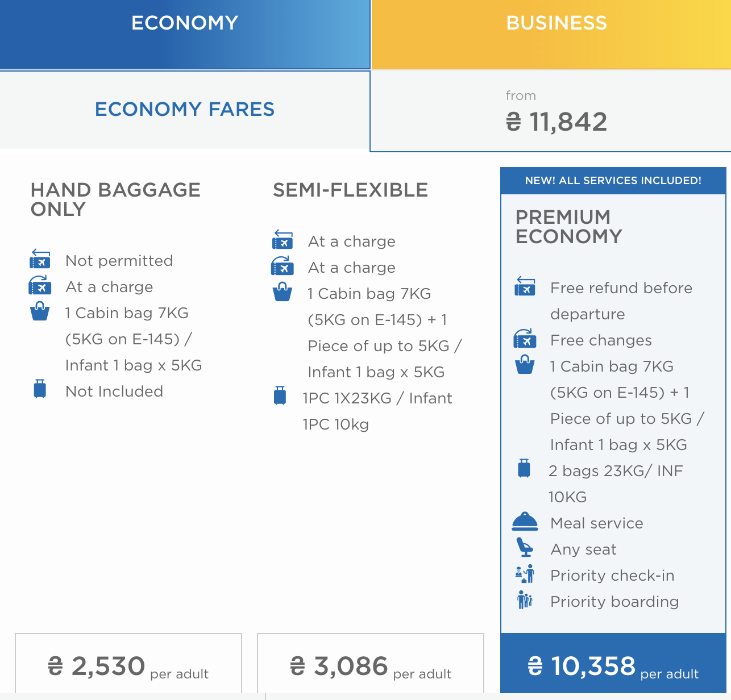The image size is (731, 700).
Task: Click refund icon under Semi-Flexible fare
Action: point(283,240)
